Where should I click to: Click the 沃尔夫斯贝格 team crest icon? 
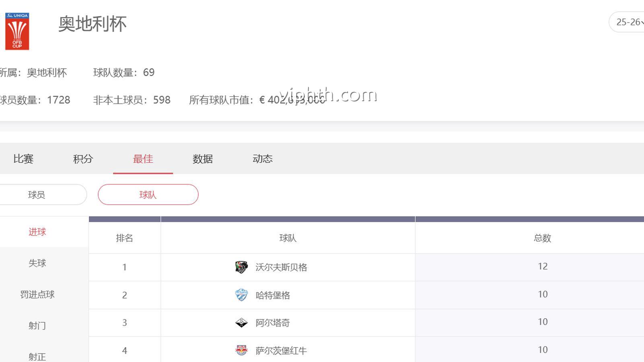pyautogui.click(x=241, y=267)
